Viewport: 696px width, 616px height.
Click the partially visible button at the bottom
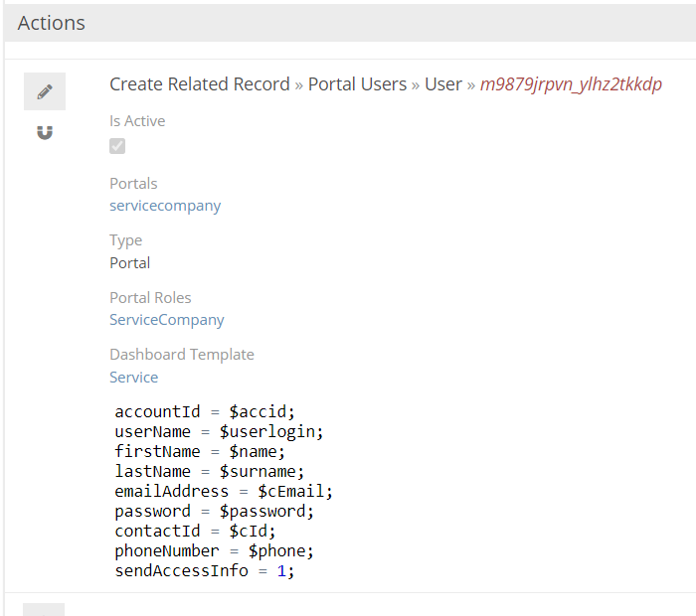pyautogui.click(x=45, y=609)
